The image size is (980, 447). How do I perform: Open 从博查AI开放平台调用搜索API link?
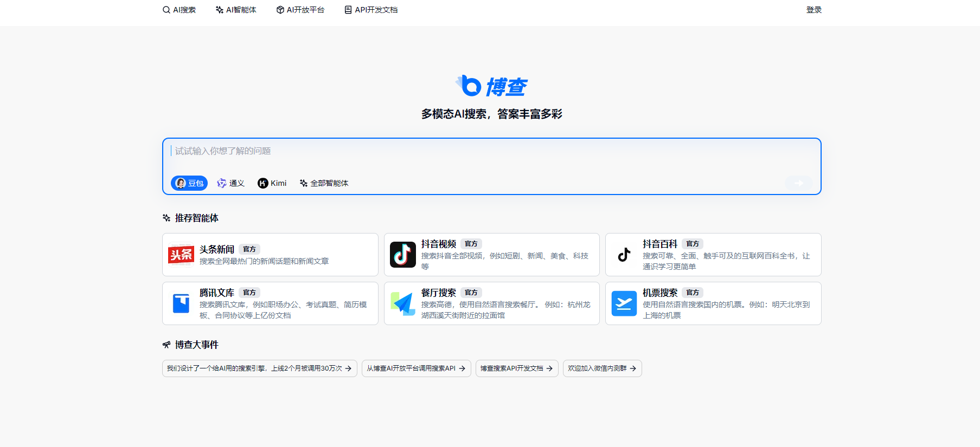point(416,368)
